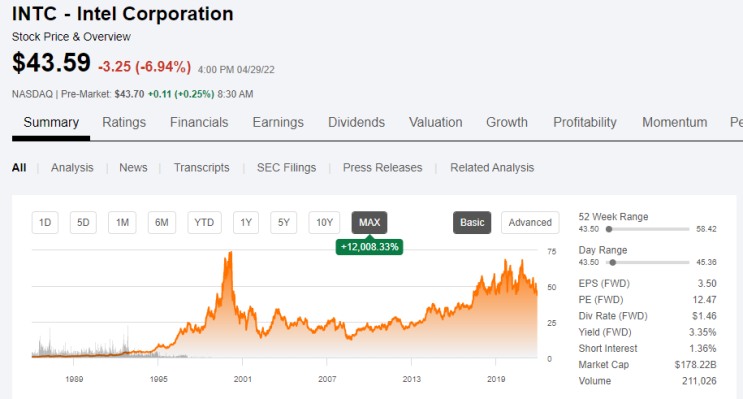
Task: Click the 52 Week Range slider marker
Action: (609, 229)
